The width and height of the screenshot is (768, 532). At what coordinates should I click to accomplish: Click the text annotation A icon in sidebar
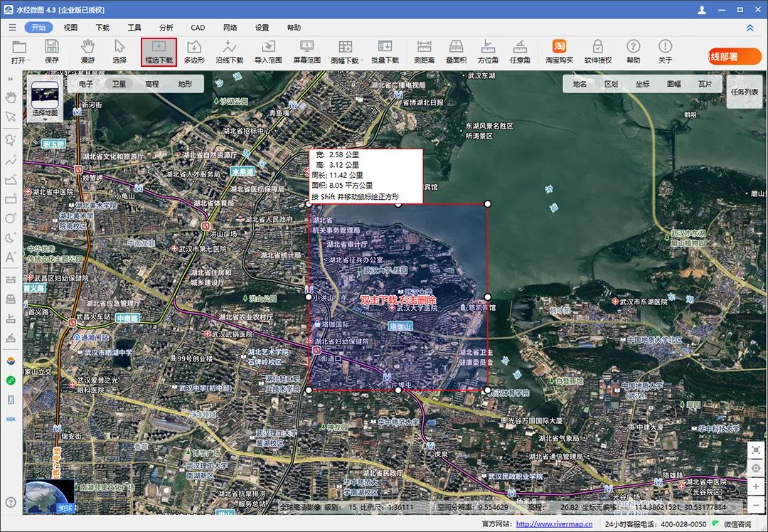pyautogui.click(x=11, y=257)
